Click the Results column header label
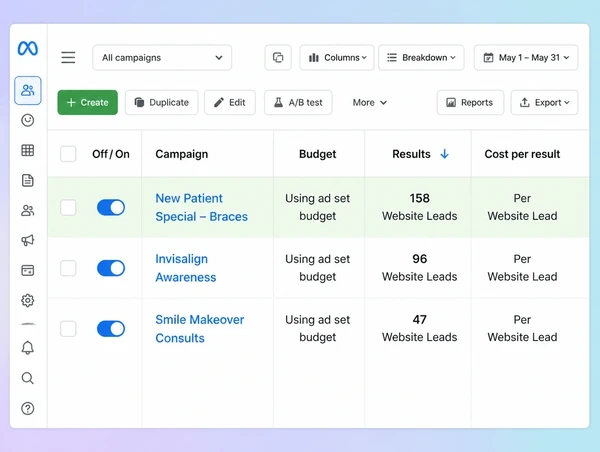600x452 pixels. click(411, 154)
